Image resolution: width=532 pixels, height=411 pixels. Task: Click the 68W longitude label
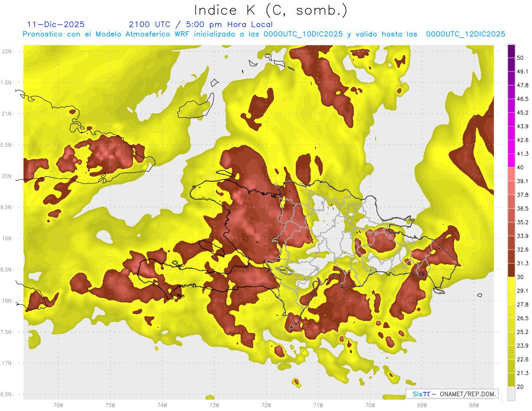[474, 405]
